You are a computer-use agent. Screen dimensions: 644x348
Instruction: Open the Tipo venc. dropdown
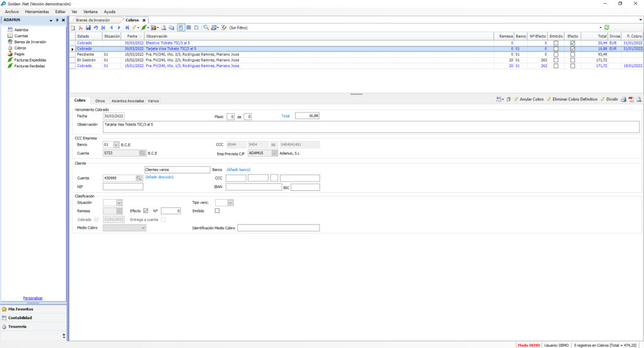pos(230,203)
